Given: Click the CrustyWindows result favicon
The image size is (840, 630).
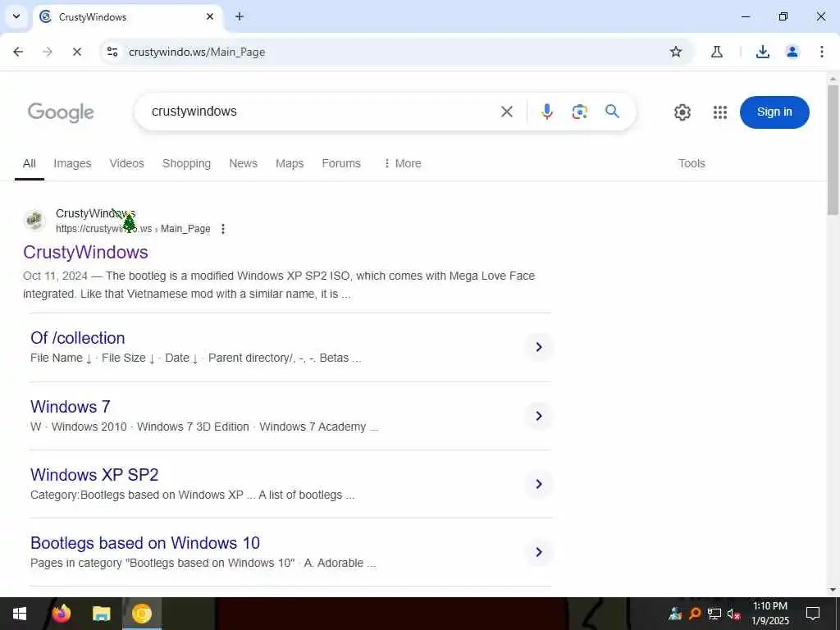Looking at the screenshot, I should [34, 220].
